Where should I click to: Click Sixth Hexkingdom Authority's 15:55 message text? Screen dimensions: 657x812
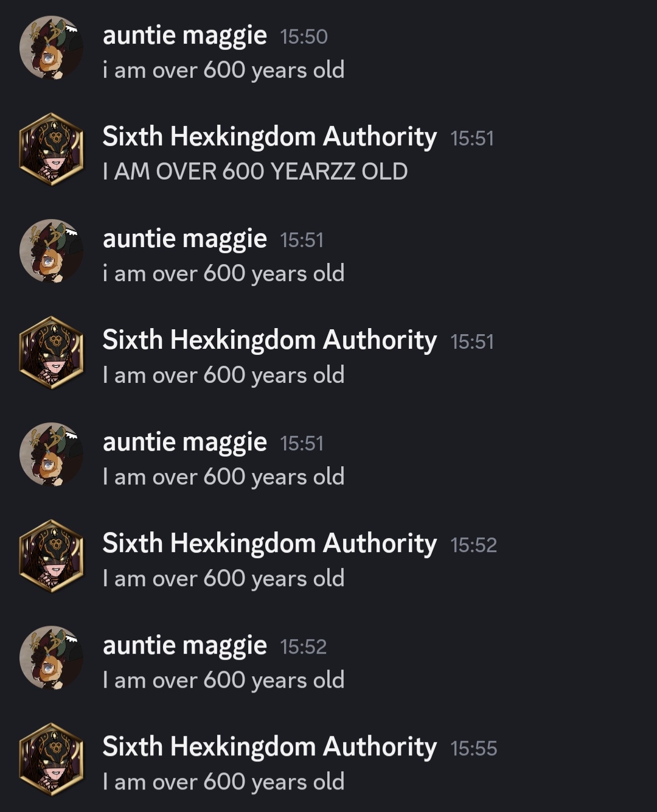[223, 782]
